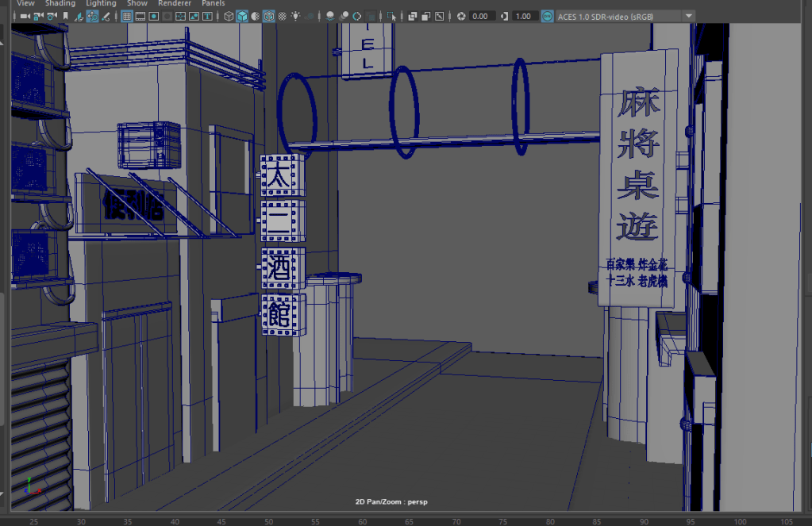
Task: Click the Lock Camera icon
Action: (38, 16)
